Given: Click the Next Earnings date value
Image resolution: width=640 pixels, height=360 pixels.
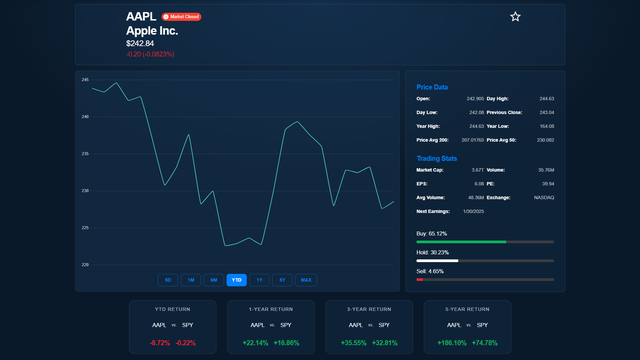Looking at the screenshot, I should pyautogui.click(x=473, y=211).
